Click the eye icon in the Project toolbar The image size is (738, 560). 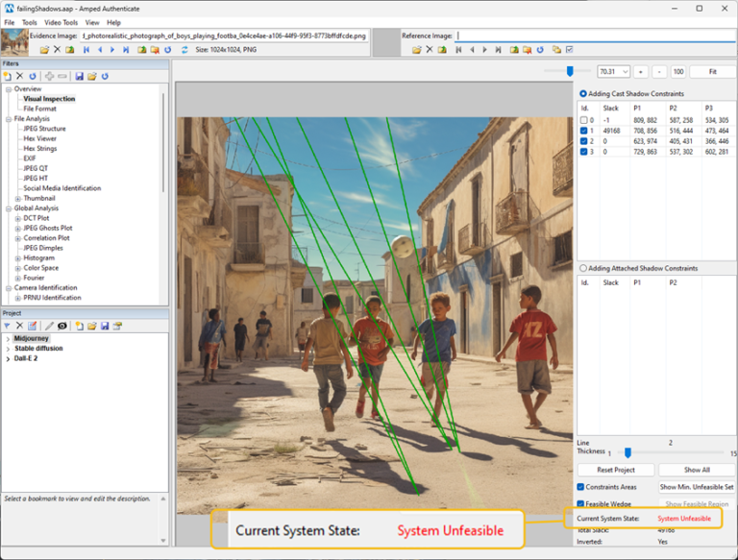pos(62,326)
